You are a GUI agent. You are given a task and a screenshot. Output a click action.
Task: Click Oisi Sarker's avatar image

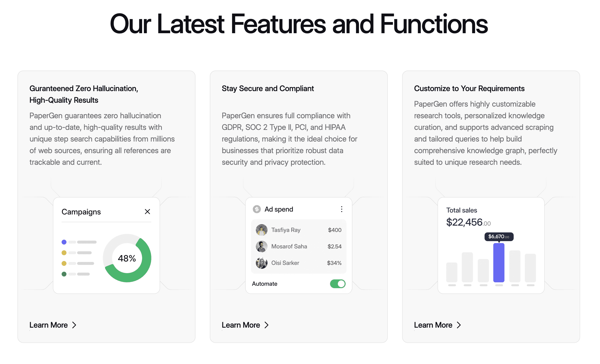tap(261, 263)
